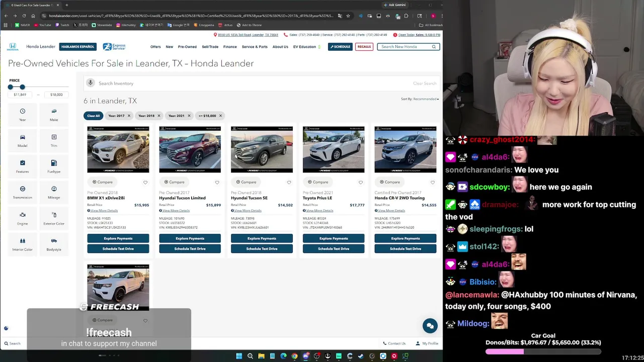Open the Transmission filter tile
Viewport: 644px width, 362px height.
point(22,193)
